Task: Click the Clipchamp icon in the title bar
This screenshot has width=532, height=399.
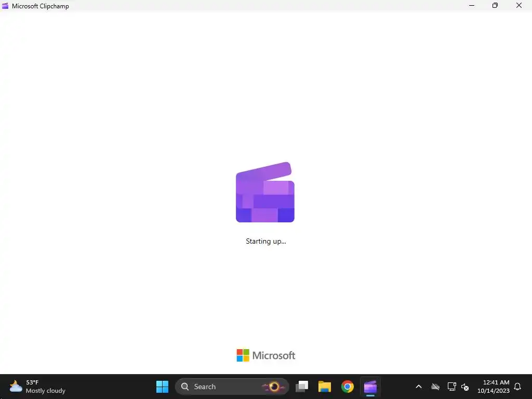Action: 5,6
